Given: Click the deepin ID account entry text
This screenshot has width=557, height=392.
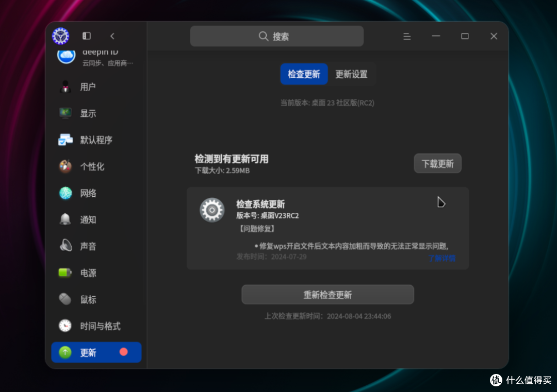Looking at the screenshot, I should click(x=108, y=57).
